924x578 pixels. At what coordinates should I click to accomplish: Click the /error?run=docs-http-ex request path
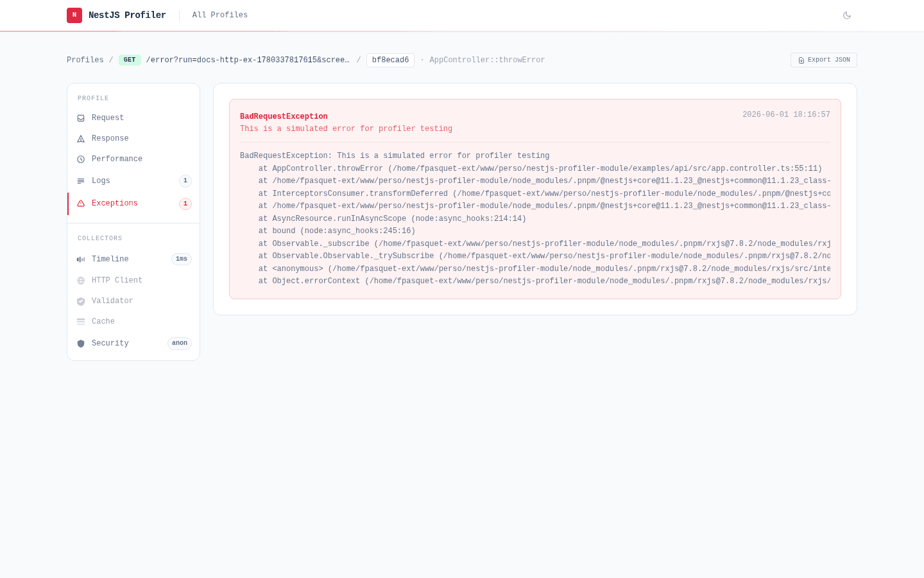248,60
